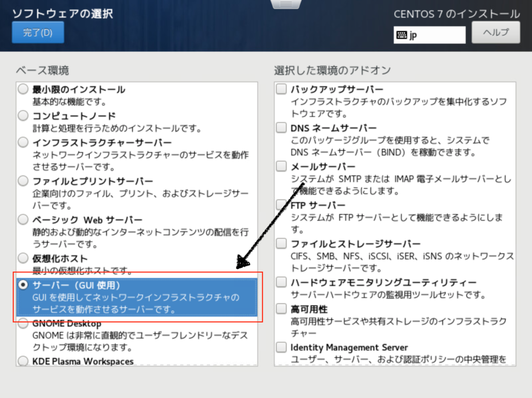Click 基本的な機能です description text
This screenshot has width=532, height=398.
69,102
